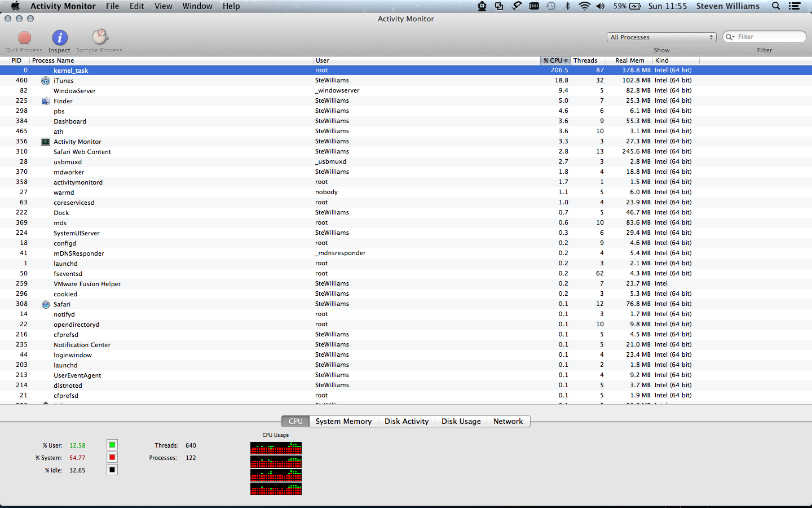The width and height of the screenshot is (812, 508).
Task: Select the usbmuxd process row
Action: point(406,162)
